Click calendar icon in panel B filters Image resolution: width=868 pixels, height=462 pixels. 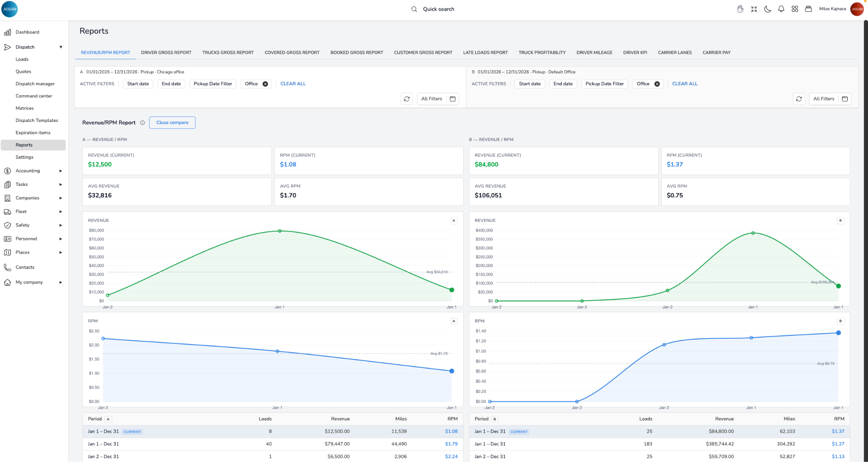point(845,99)
